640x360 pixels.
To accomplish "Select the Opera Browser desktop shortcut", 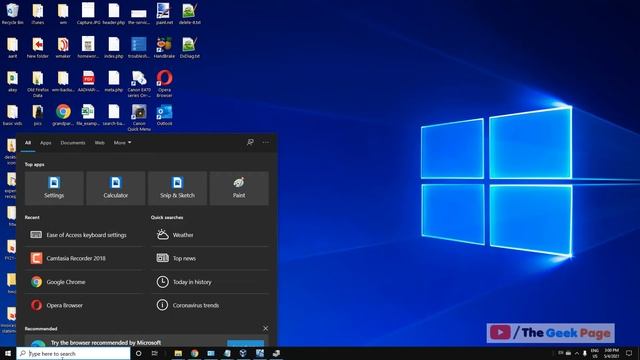I will [x=164, y=83].
